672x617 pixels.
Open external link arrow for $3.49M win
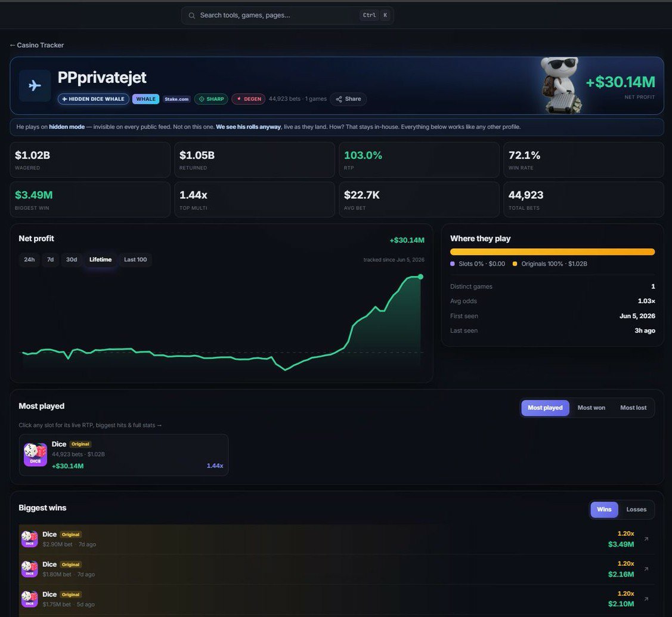point(646,539)
